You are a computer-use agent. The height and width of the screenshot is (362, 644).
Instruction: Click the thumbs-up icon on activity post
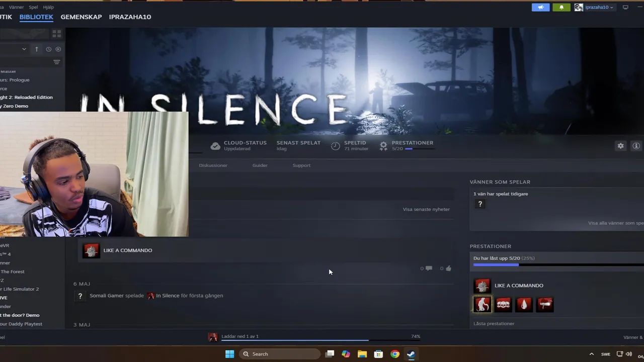pyautogui.click(x=448, y=268)
